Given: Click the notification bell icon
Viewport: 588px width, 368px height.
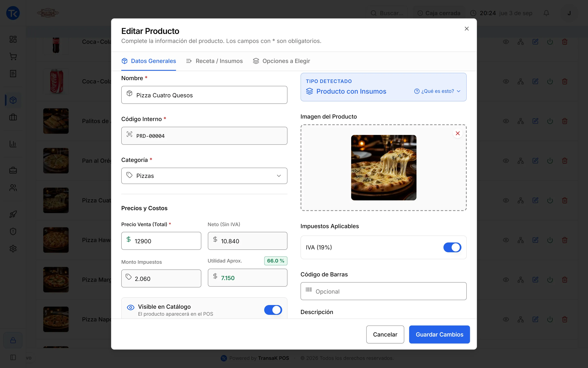Looking at the screenshot, I should (x=546, y=13).
